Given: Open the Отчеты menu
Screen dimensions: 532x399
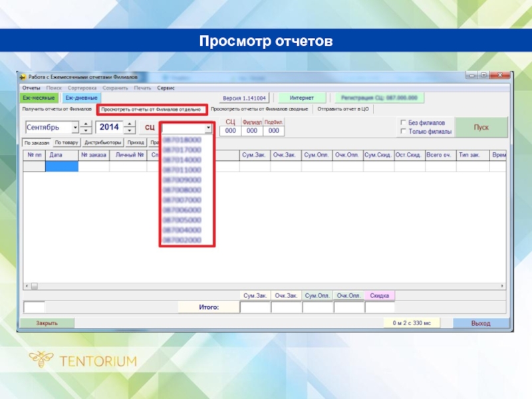Looking at the screenshot, I should [31, 88].
